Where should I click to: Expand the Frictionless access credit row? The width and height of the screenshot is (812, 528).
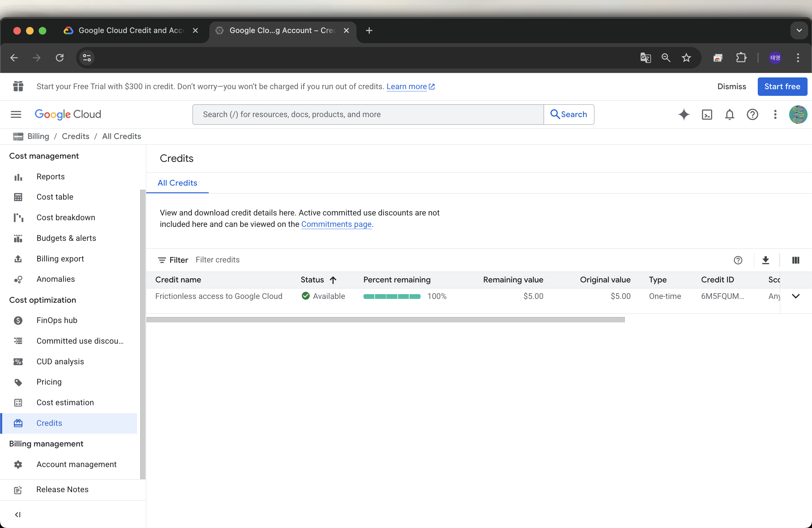coord(796,296)
